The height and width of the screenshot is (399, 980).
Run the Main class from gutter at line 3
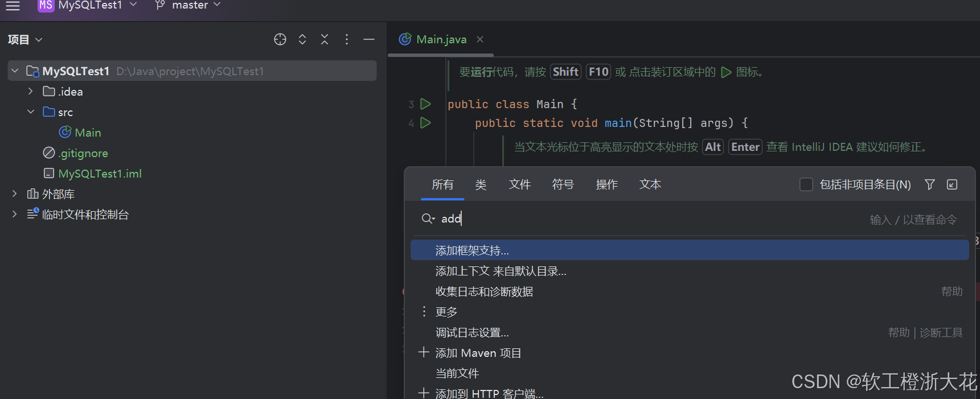pyautogui.click(x=425, y=104)
